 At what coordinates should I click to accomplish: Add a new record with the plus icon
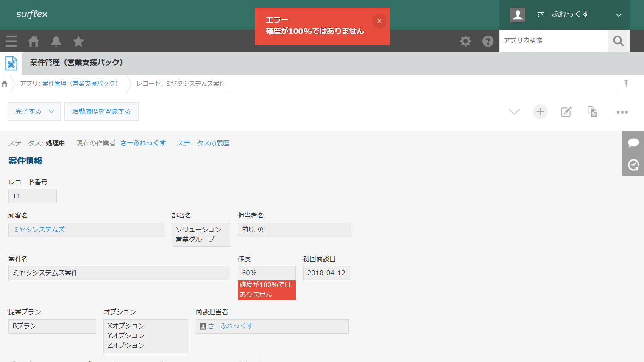[540, 111]
